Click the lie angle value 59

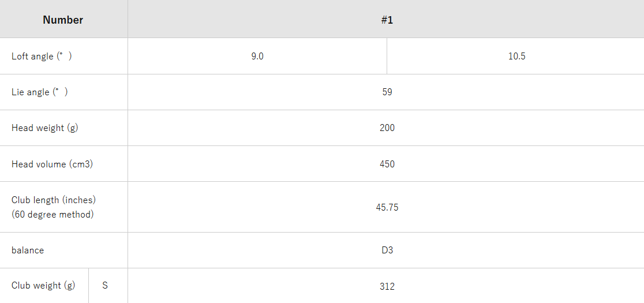point(387,92)
